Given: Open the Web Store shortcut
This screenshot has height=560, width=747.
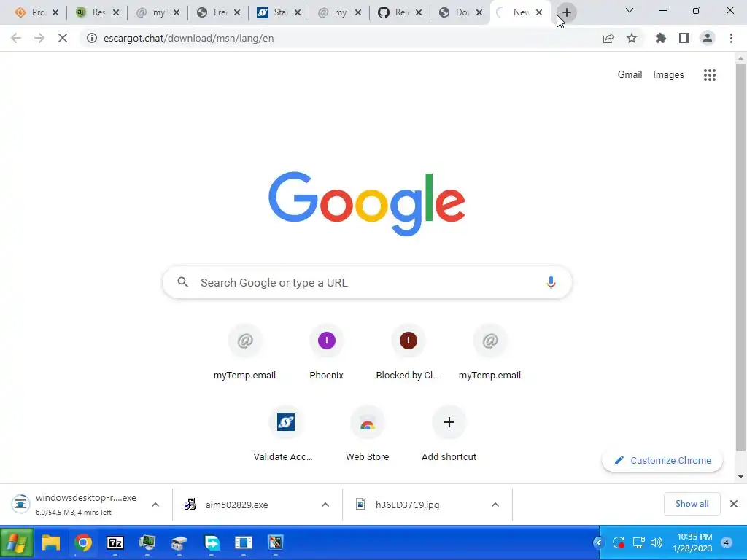Looking at the screenshot, I should 368,434.
